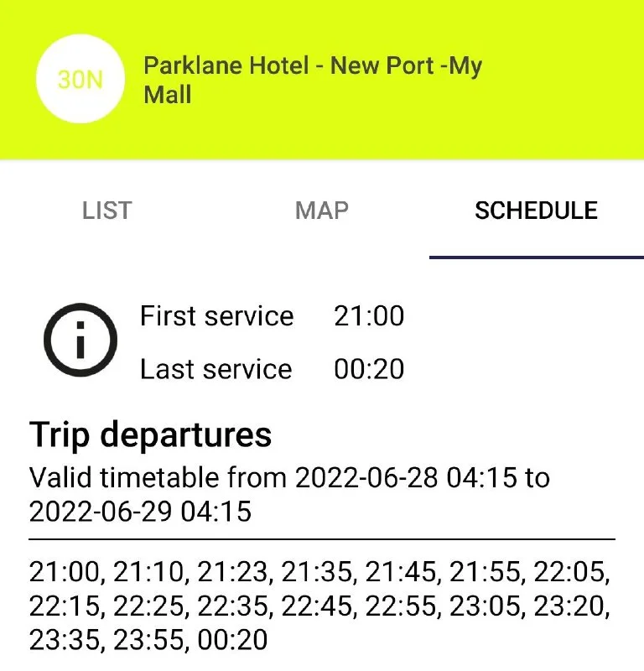
Task: Click the Last service label
Action: click(216, 369)
